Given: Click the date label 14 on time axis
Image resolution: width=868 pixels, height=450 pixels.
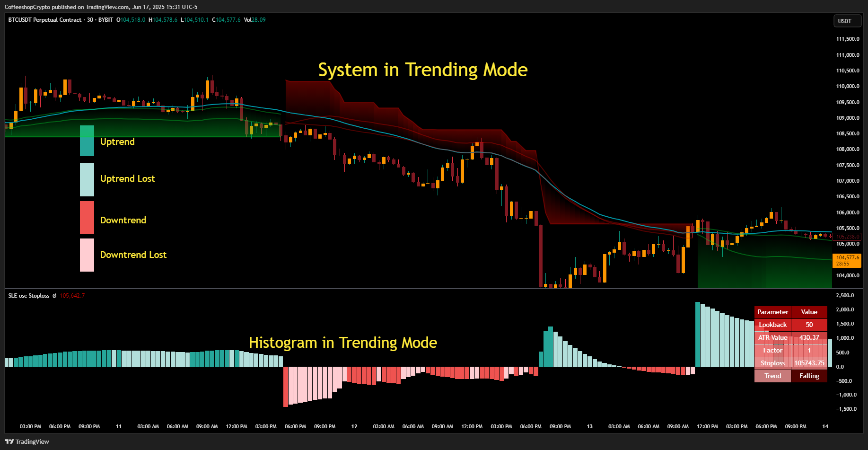Looking at the screenshot, I should click(825, 427).
